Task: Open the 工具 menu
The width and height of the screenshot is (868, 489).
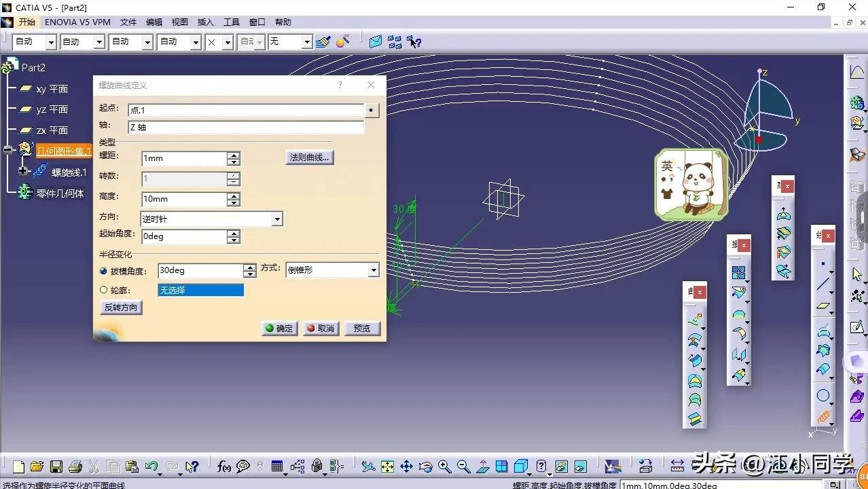Action: [232, 22]
